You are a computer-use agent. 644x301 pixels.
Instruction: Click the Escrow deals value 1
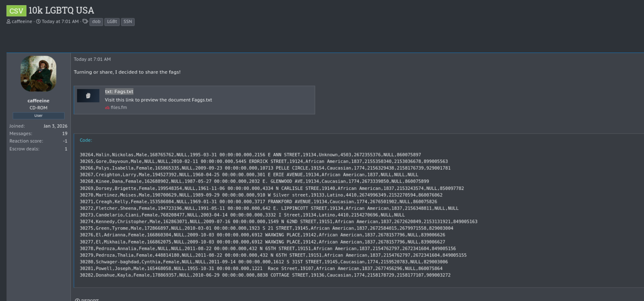66,149
